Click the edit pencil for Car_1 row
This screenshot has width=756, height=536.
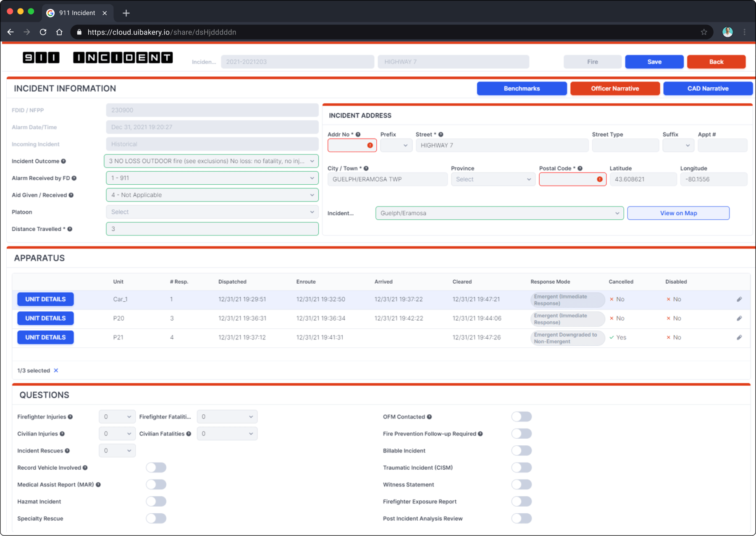[x=739, y=299]
